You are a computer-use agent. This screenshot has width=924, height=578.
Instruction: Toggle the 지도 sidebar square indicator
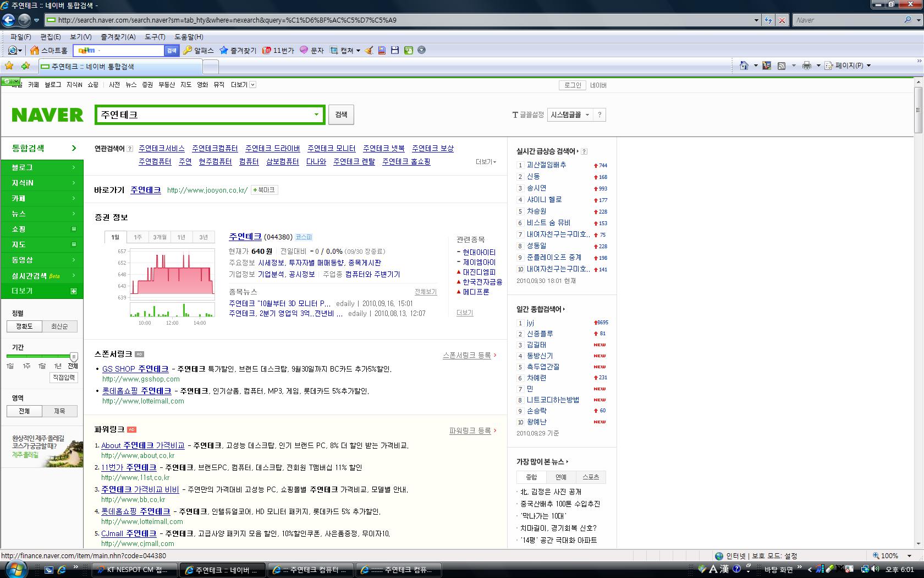(74, 244)
